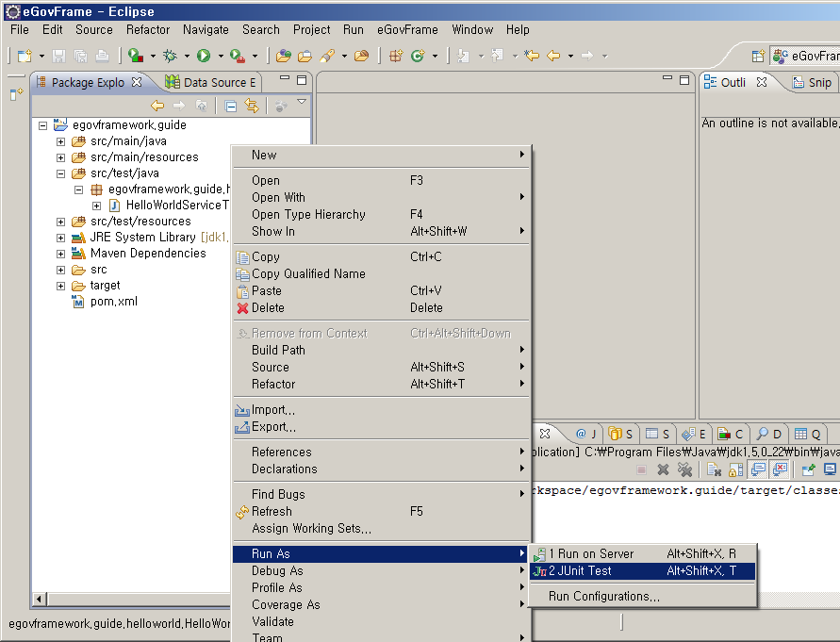840x642 pixels.
Task: Collapse the egovframework.guide project node
Action: (43, 125)
